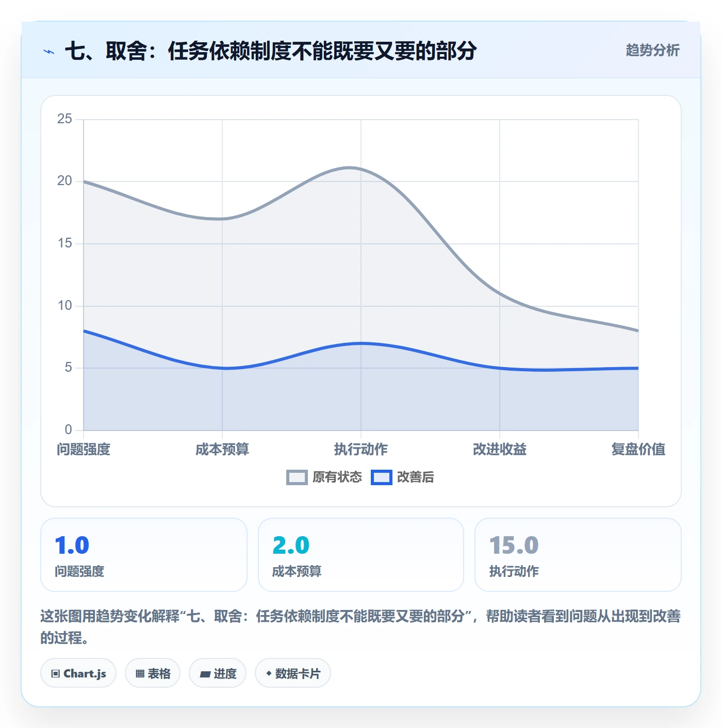Select the 进度 tag chip

point(218,673)
